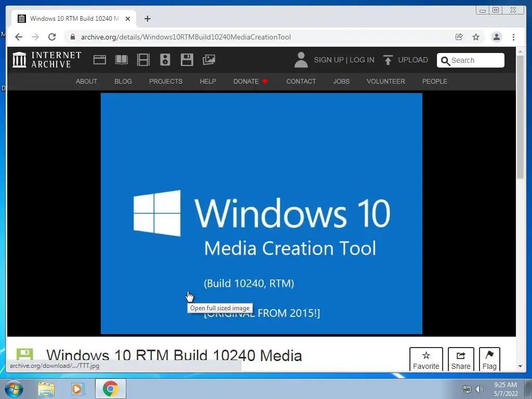Image resolution: width=532 pixels, height=399 pixels.
Task: Click the scrollbar up arrow
Action: pos(520,51)
